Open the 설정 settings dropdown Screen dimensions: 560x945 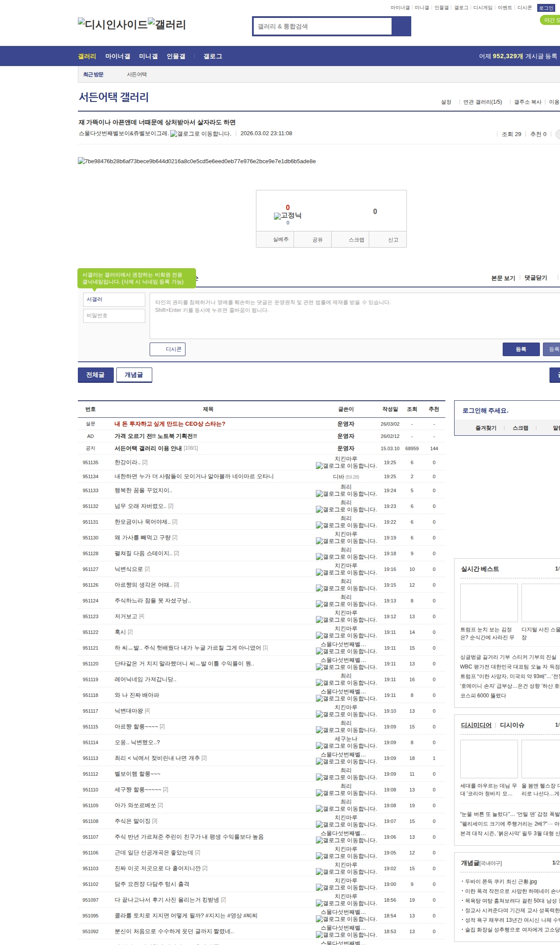[x=446, y=102]
